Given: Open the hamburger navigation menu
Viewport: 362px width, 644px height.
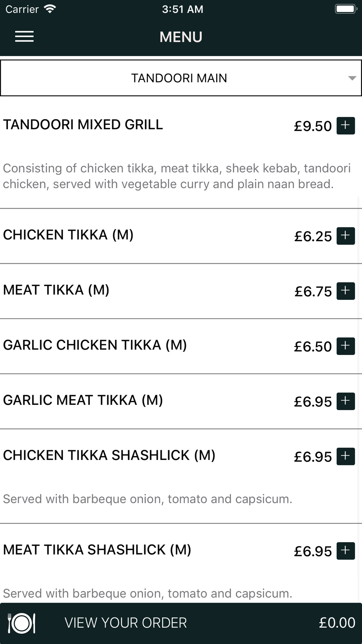Looking at the screenshot, I should [x=24, y=37].
